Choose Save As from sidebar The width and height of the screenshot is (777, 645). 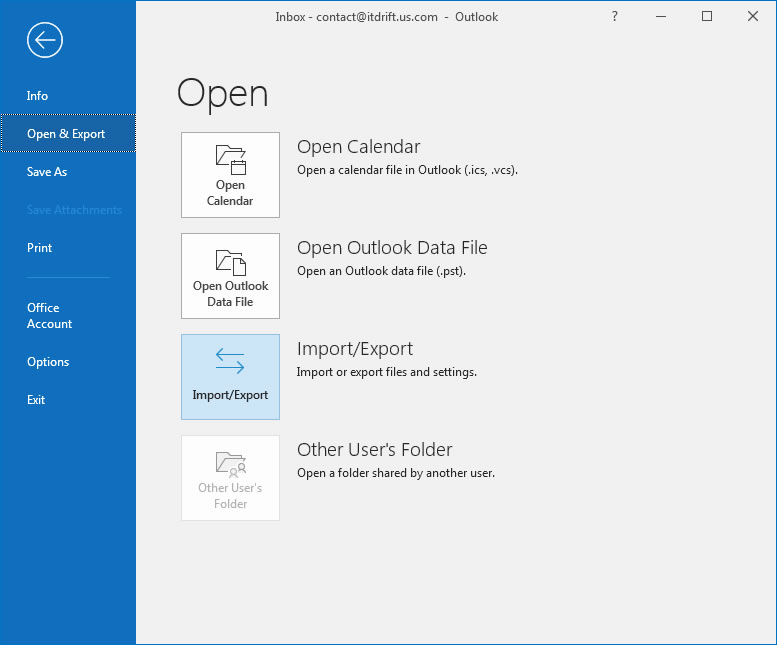point(47,172)
